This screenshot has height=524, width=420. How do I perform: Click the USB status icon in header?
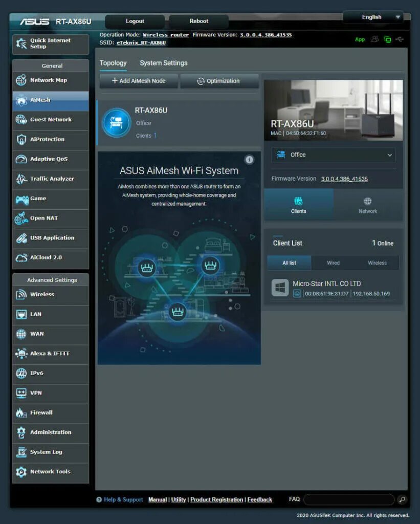(400, 39)
